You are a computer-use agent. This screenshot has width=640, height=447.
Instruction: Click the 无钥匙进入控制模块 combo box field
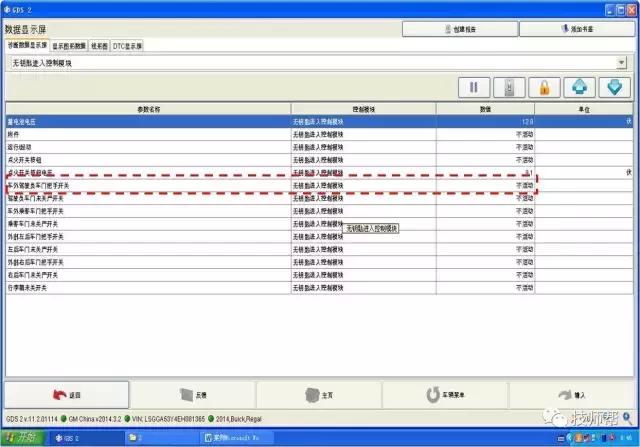[x=316, y=63]
